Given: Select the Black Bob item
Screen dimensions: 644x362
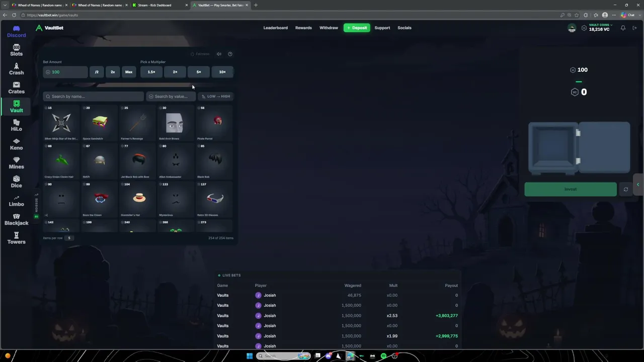Looking at the screenshot, I should [x=215, y=162].
